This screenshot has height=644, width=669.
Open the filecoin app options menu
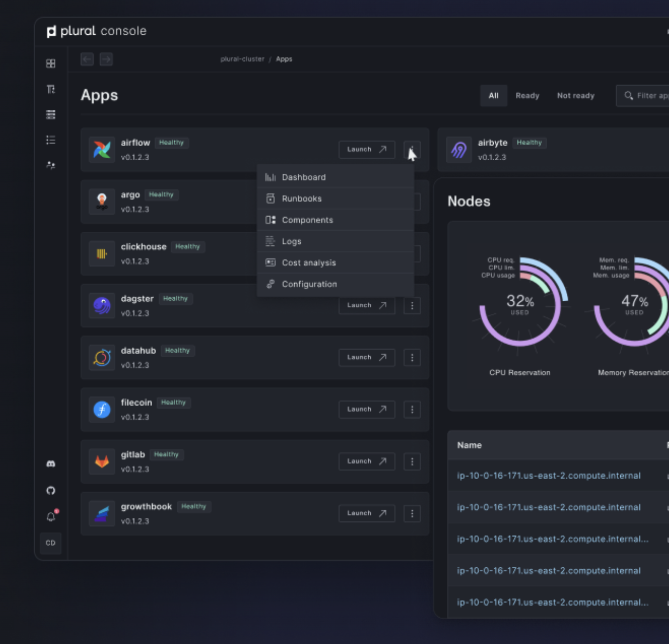[412, 409]
